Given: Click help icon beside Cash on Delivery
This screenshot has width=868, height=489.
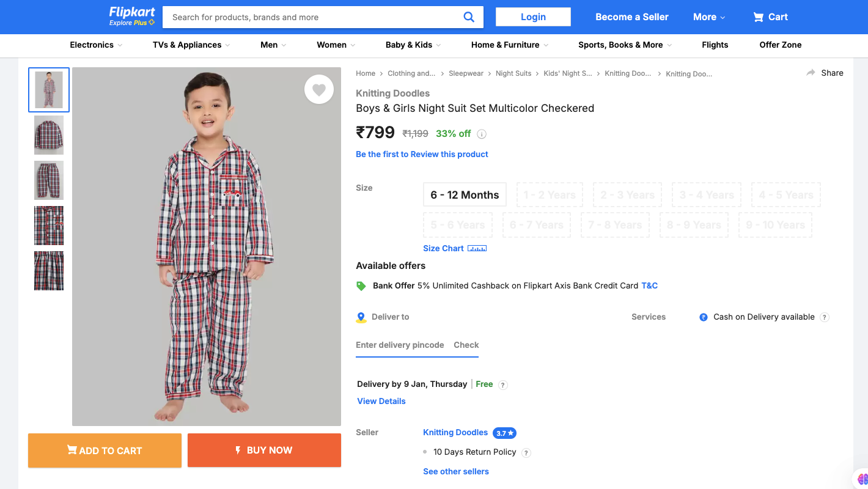Looking at the screenshot, I should 825,317.
